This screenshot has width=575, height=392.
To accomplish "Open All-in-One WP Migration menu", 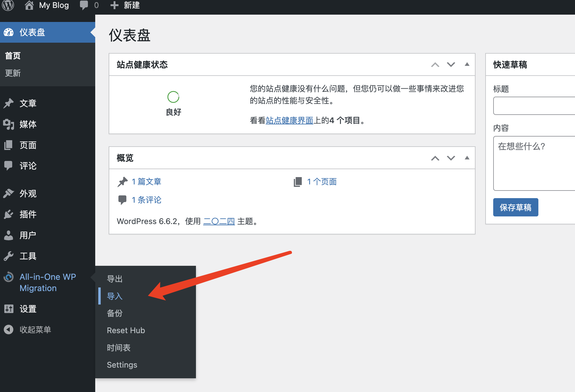I will pyautogui.click(x=48, y=282).
